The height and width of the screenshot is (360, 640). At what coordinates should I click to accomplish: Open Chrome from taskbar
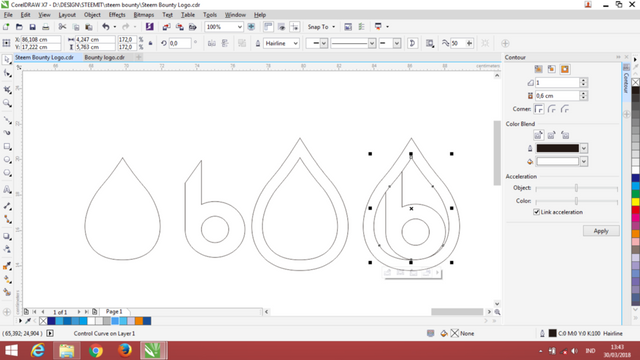tap(96, 351)
